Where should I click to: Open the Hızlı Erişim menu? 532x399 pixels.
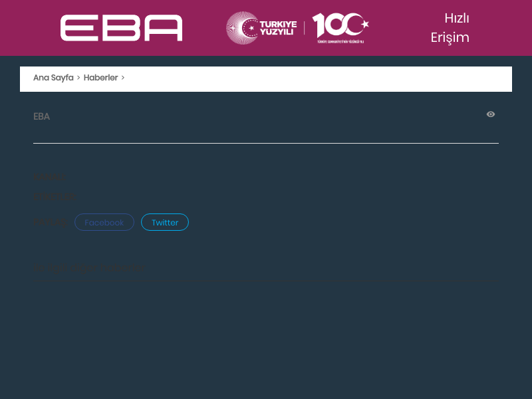point(450,28)
